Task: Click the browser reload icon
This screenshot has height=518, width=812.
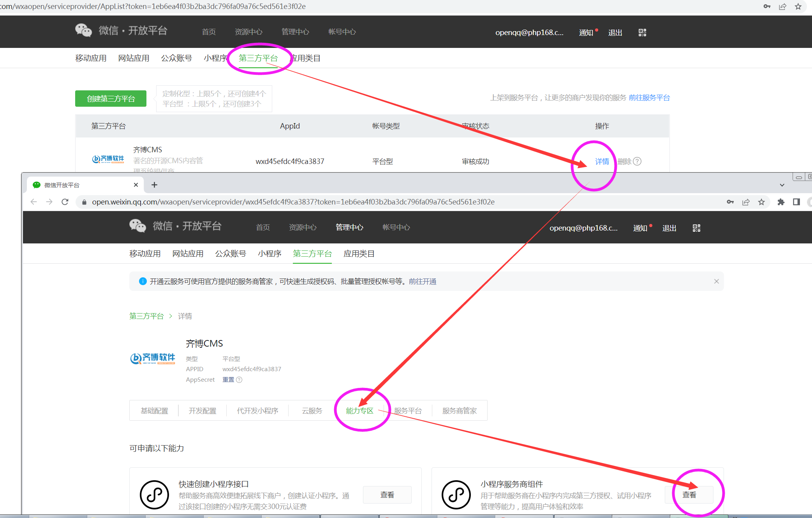Action: (65, 202)
